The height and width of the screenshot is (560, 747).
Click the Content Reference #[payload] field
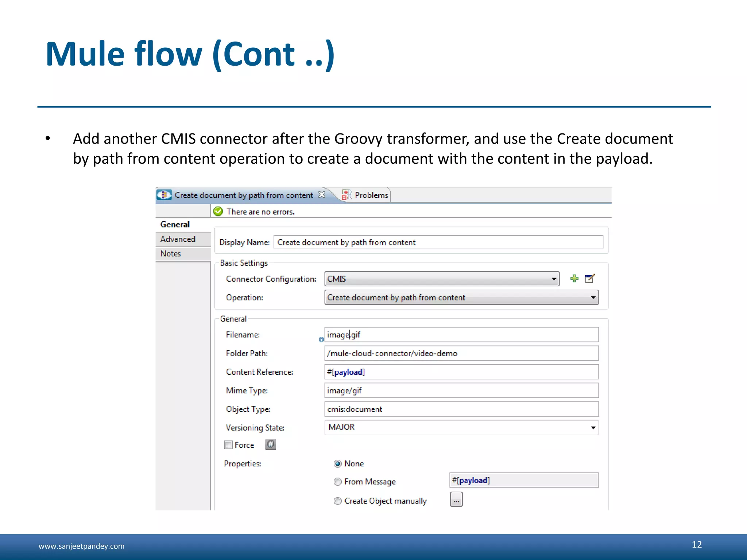(x=461, y=372)
